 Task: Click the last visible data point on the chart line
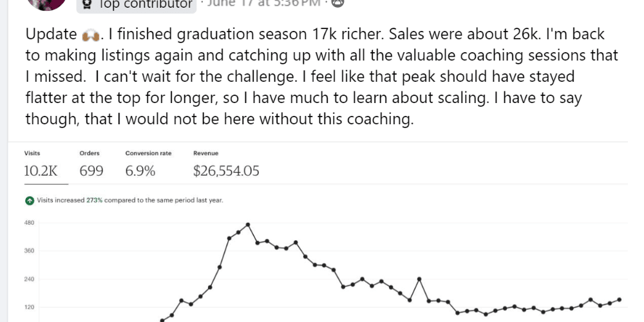pos(620,299)
